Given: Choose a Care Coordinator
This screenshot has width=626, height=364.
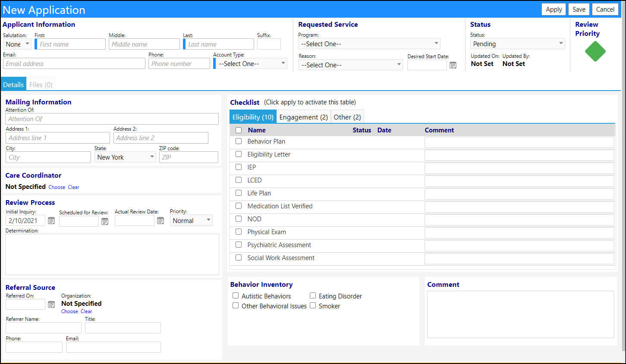Looking at the screenshot, I should click(57, 187).
